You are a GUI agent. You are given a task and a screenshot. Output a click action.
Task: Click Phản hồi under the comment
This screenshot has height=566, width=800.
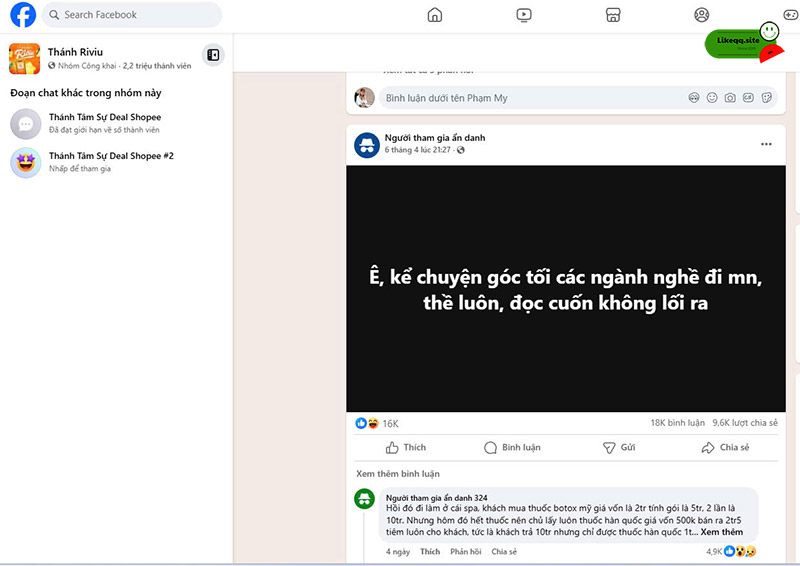(x=465, y=552)
